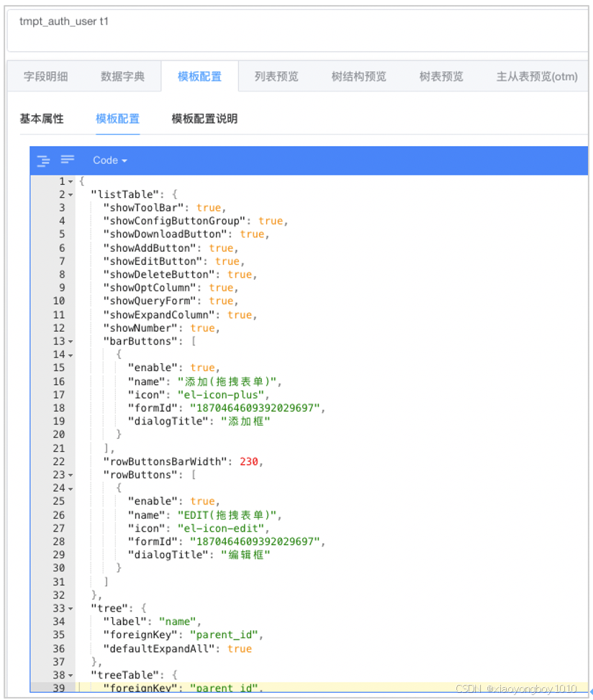
Task: Click the value "el-icon-edit"
Action: point(221,529)
